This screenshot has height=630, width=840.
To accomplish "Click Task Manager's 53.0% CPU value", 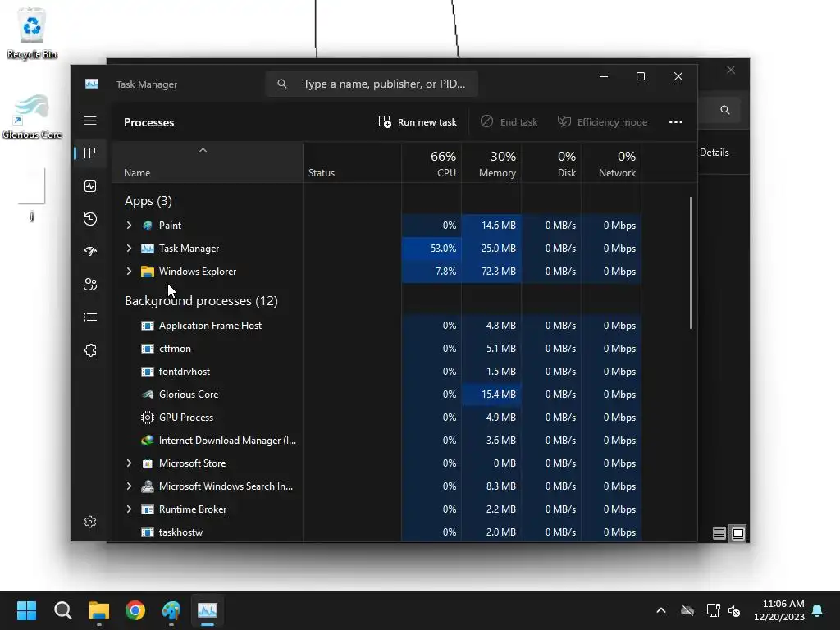I will click(443, 249).
